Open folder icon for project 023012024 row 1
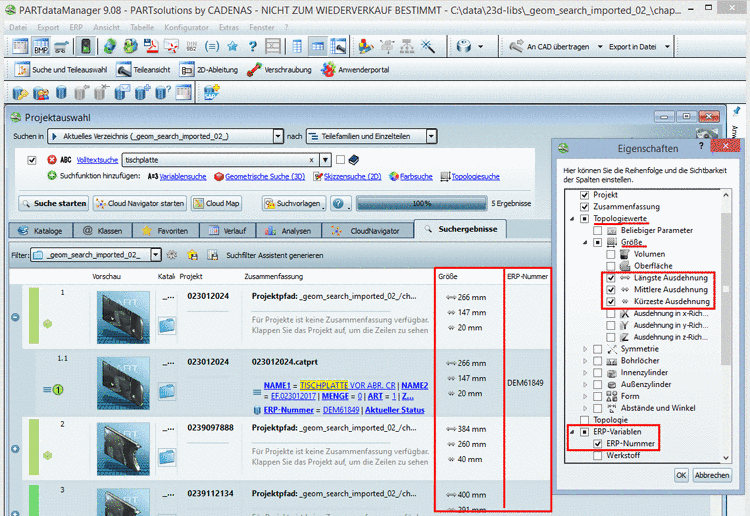 (167, 325)
